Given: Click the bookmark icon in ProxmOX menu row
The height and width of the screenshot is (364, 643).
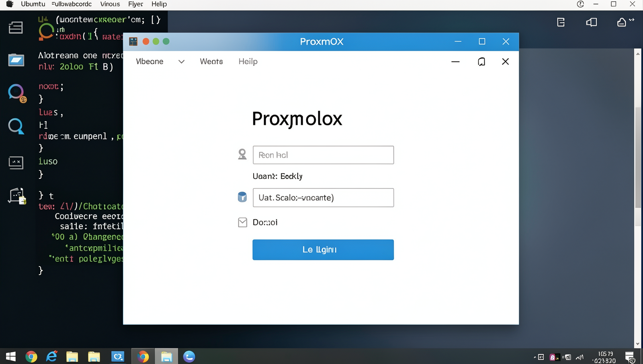Looking at the screenshot, I should 481,61.
